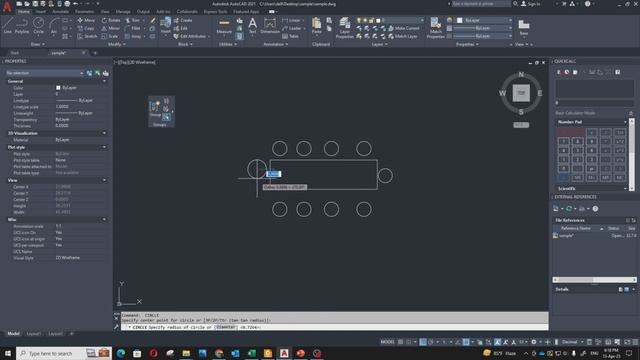Open Layer Properties manager
This screenshot has height=360, width=640.
344,28
